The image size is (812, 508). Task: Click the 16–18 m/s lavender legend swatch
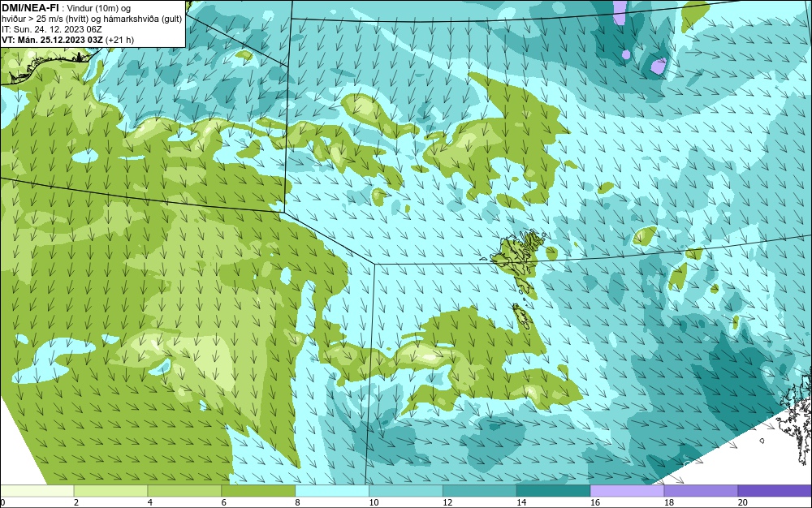[627, 490]
